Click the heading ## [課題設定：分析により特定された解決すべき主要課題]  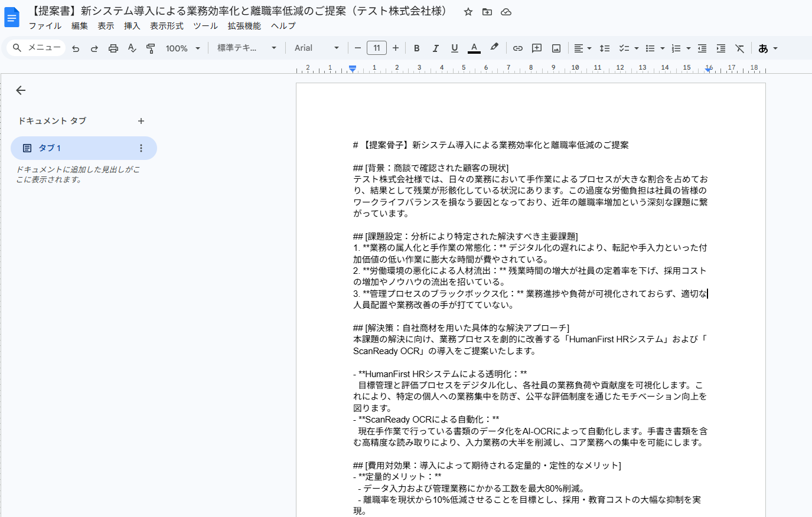point(465,237)
